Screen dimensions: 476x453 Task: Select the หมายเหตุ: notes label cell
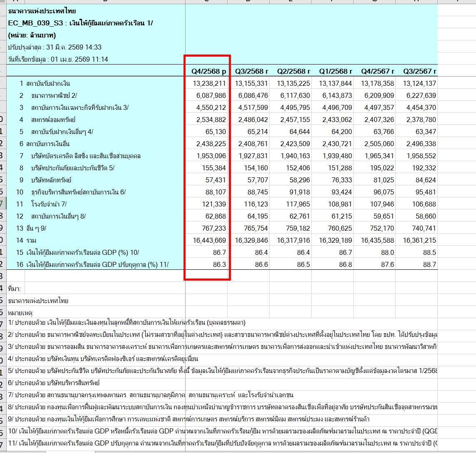click(x=20, y=313)
